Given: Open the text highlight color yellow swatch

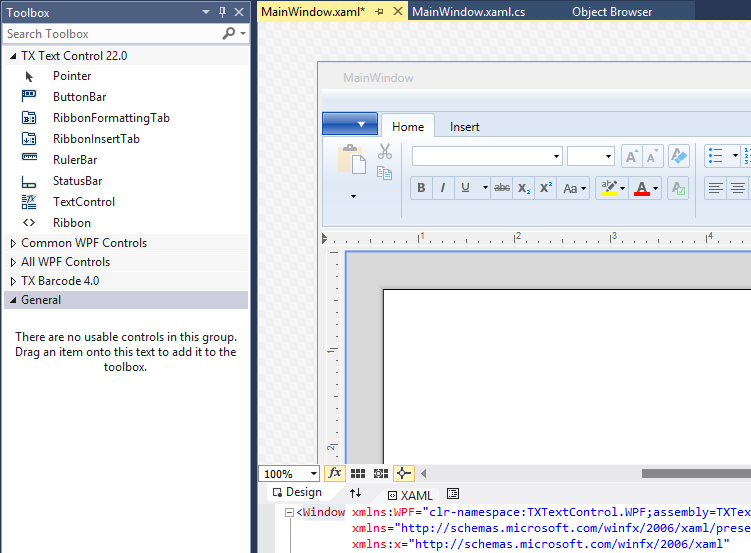Looking at the screenshot, I should (607, 188).
